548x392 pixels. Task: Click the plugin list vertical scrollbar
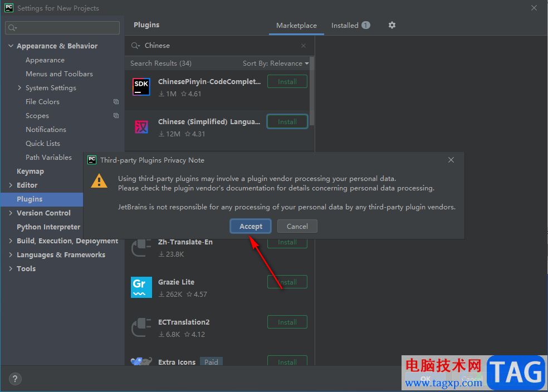[312, 91]
